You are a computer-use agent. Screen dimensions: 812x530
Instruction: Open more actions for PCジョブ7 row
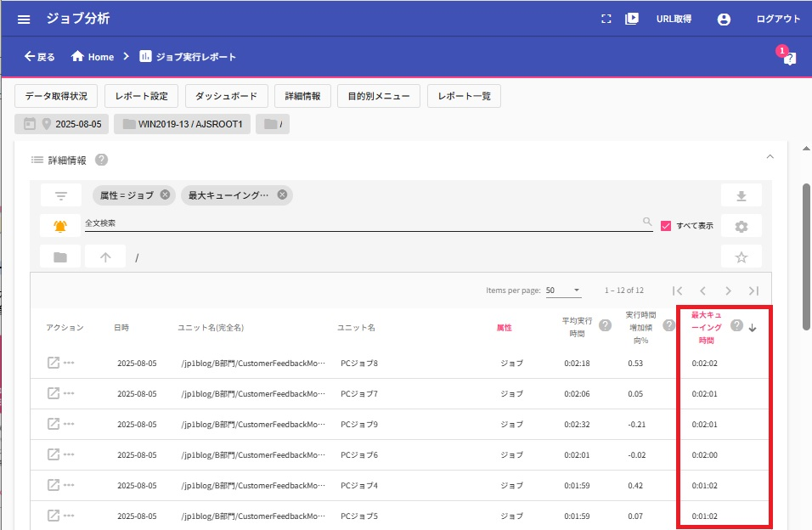(69, 393)
